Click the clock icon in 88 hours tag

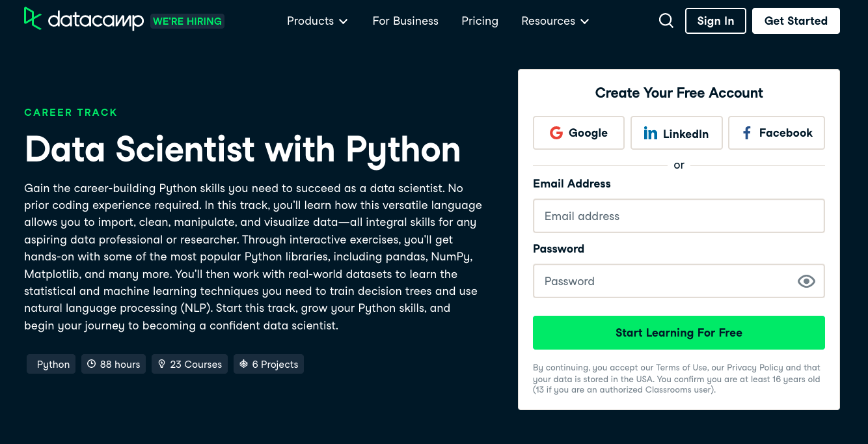tap(92, 364)
